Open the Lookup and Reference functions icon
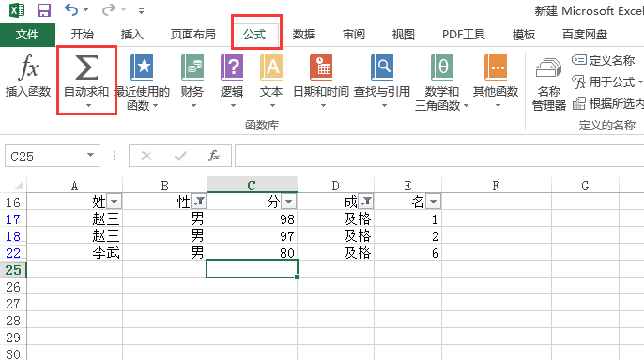The image size is (644, 360). pos(382,67)
